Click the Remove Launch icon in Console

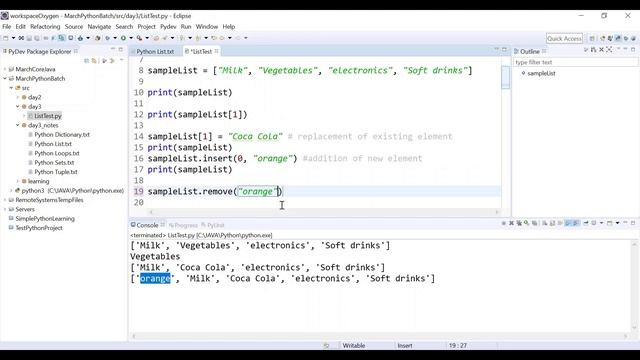click(x=511, y=223)
